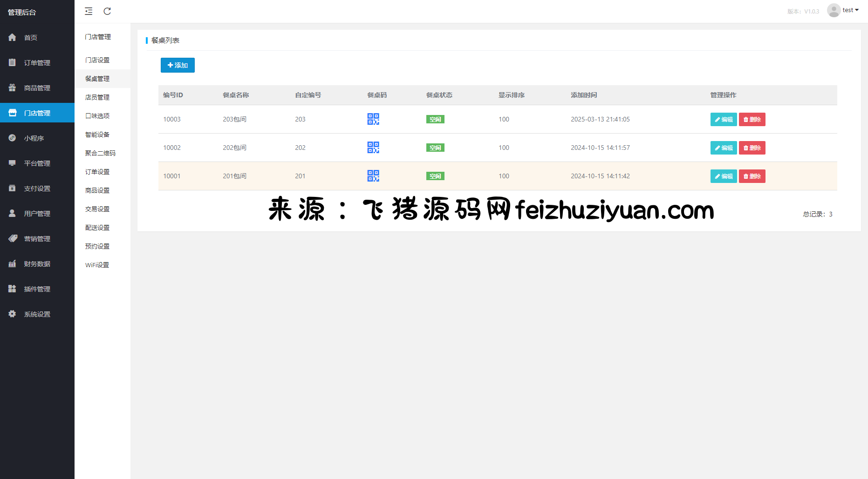Open QR code for table 10002
This screenshot has width=868, height=479.
[373, 148]
